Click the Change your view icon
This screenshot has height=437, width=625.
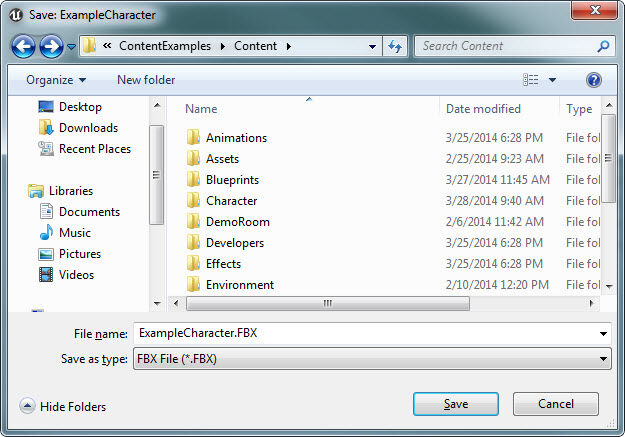pos(531,80)
